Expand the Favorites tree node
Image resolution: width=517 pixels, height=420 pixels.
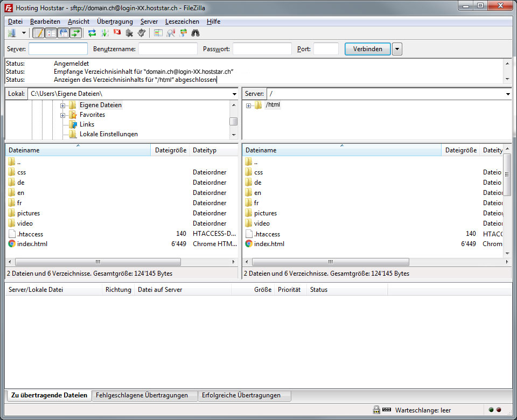[x=62, y=115]
